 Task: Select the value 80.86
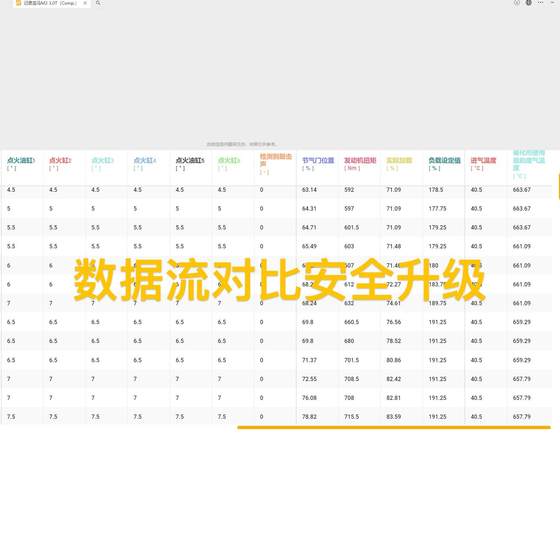[394, 360]
